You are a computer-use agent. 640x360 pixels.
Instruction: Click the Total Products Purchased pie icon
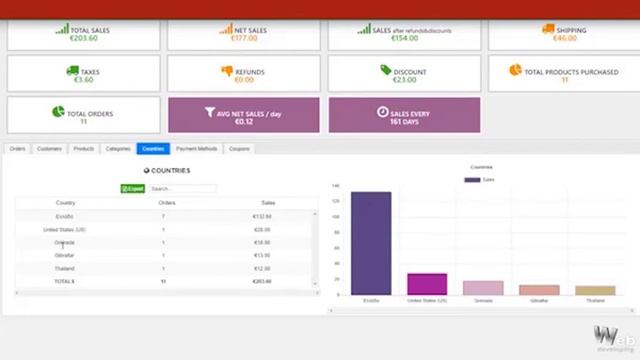tap(516, 70)
